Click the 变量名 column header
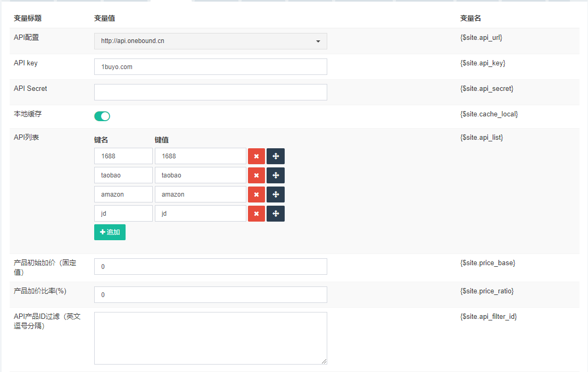Image resolution: width=588 pixels, height=372 pixels. [470, 19]
